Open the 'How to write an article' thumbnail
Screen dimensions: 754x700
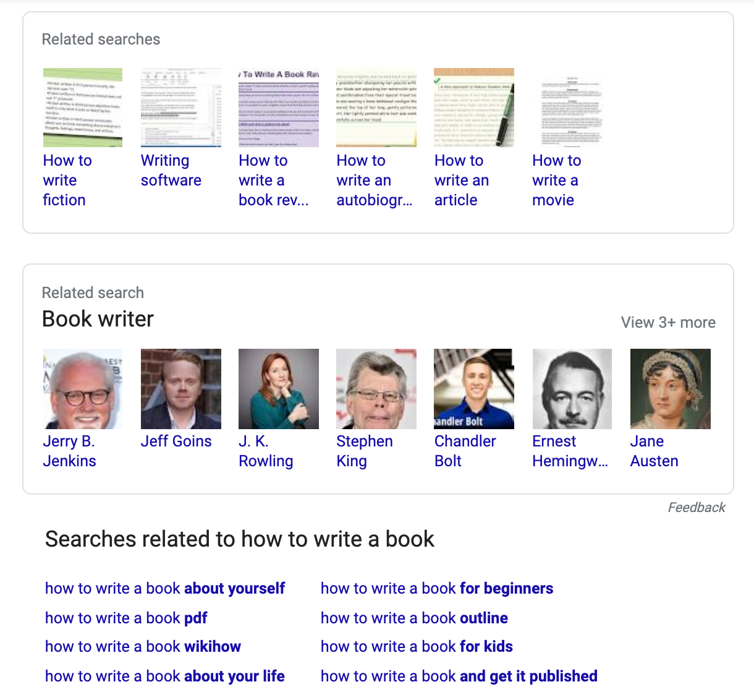[x=474, y=108]
